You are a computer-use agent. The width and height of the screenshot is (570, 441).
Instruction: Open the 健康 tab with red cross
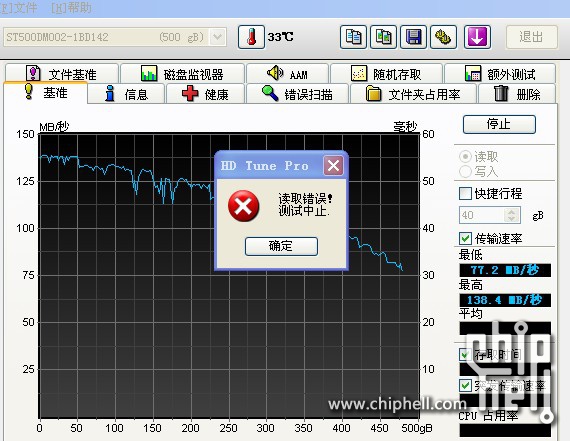(x=206, y=94)
